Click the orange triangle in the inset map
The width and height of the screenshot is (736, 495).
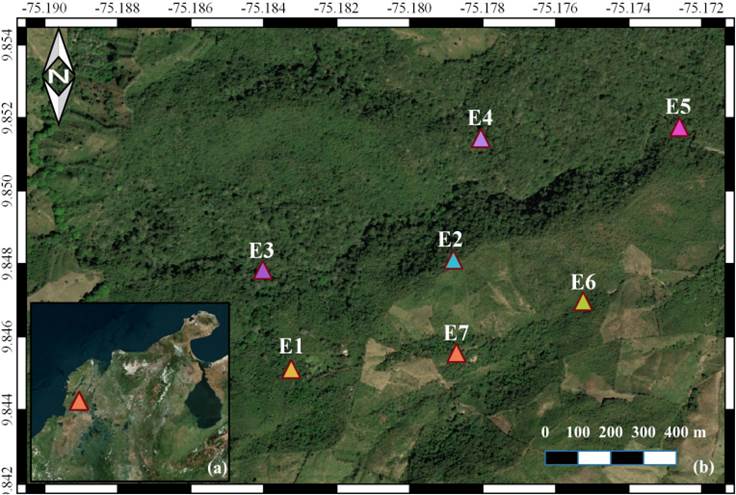(x=79, y=403)
